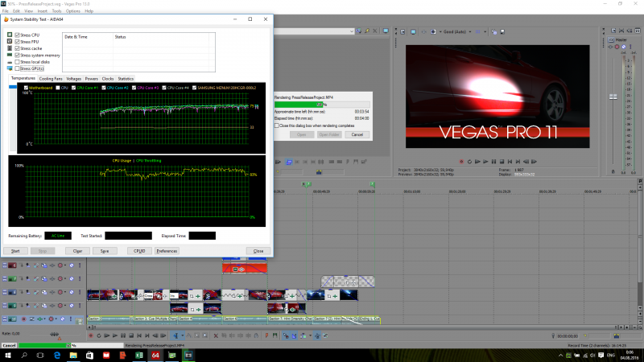
Task: Enable the Stress local disks checkbox
Action: click(x=19, y=62)
